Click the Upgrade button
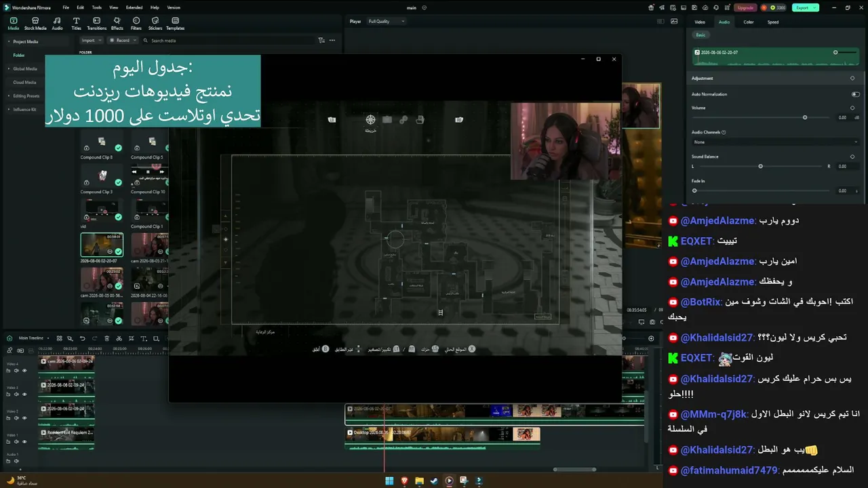The height and width of the screenshot is (488, 868). click(x=744, y=7)
